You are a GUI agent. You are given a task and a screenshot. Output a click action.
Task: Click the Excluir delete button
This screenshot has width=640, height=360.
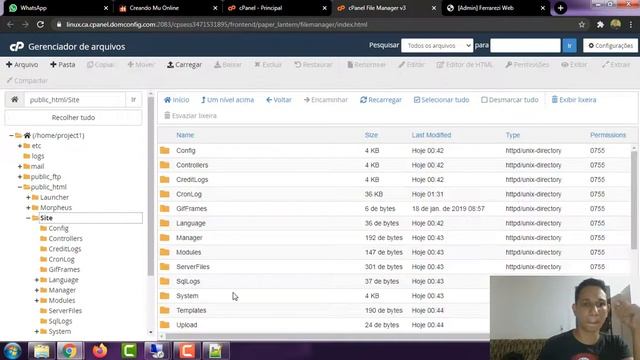(x=268, y=64)
